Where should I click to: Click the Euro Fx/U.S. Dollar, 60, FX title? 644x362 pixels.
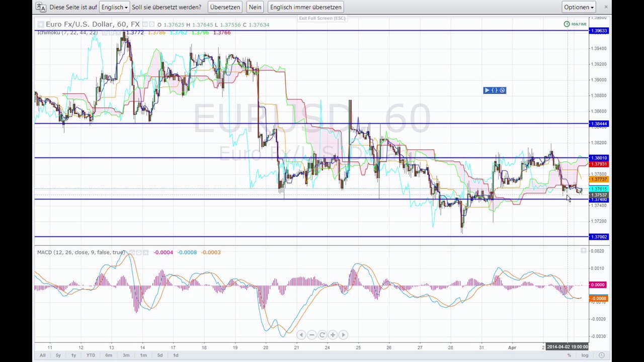[93, 24]
